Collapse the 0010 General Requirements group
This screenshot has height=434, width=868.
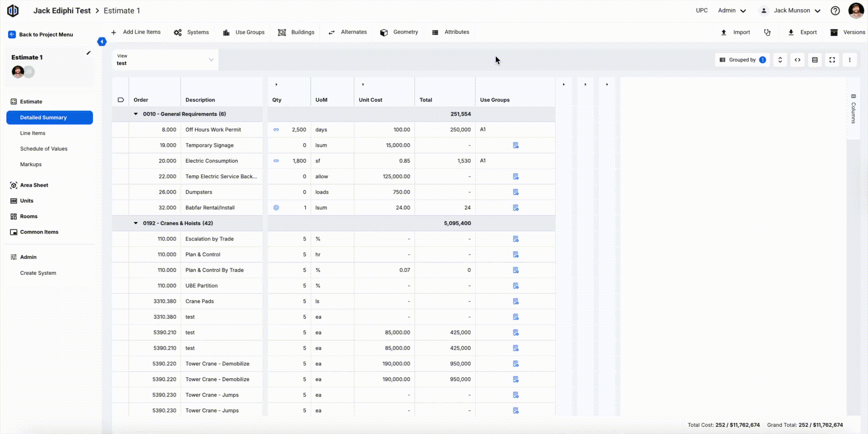[136, 114]
